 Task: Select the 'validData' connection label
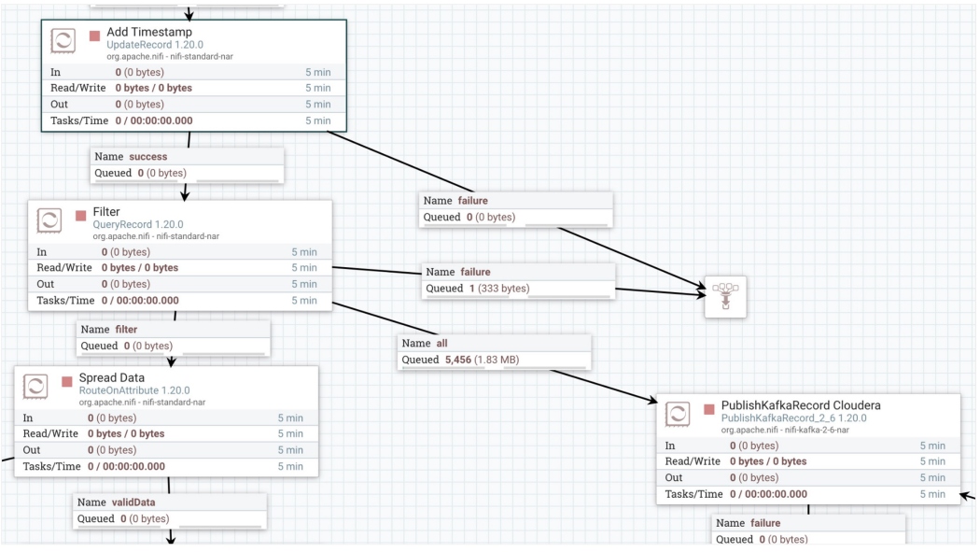[170, 511]
